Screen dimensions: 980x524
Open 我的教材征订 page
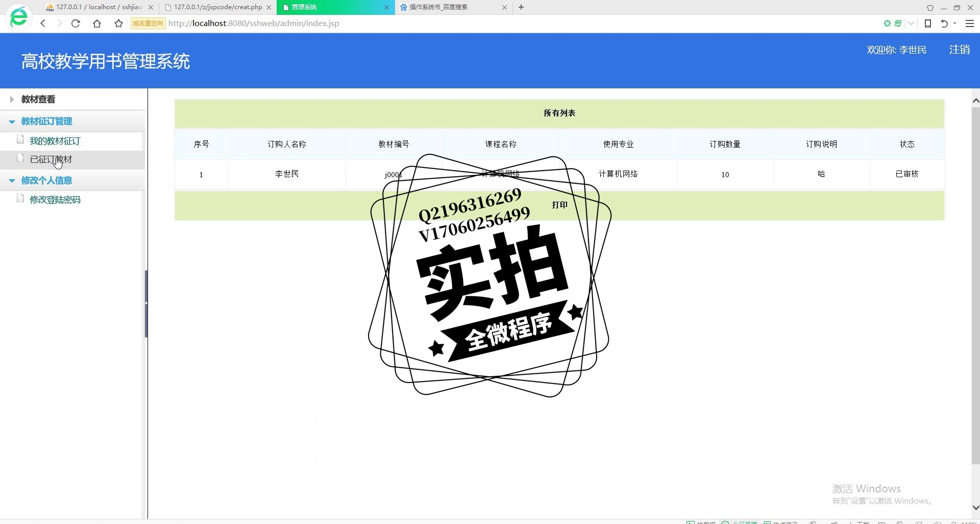pyautogui.click(x=55, y=141)
